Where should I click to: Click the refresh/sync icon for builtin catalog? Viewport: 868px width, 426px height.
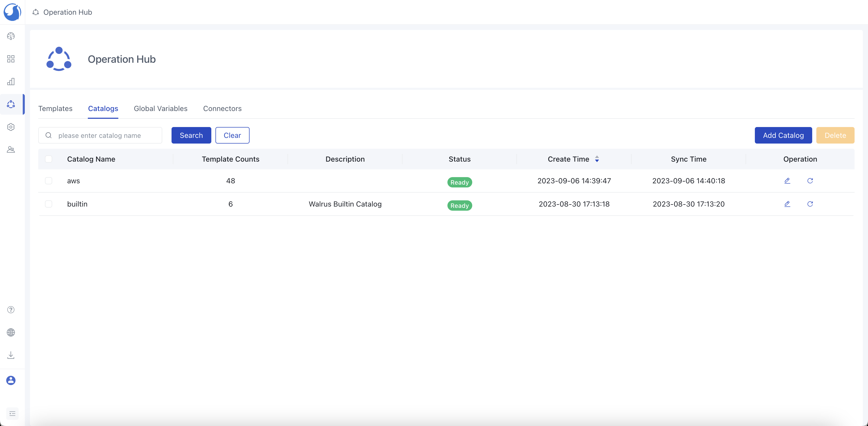pyautogui.click(x=810, y=204)
